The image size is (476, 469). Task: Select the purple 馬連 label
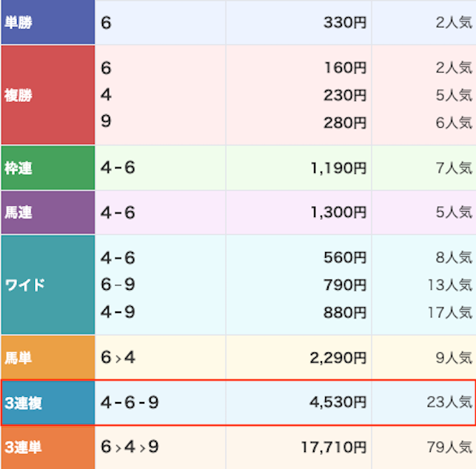click(x=48, y=213)
